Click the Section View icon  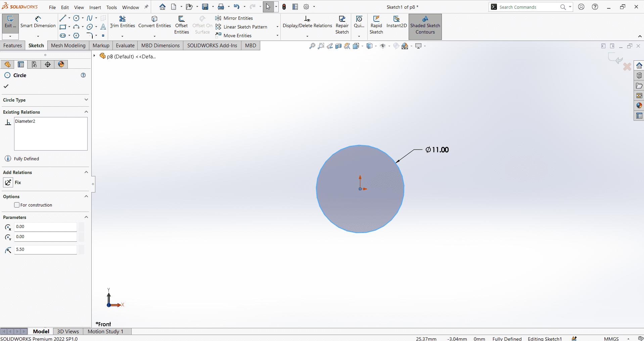click(338, 46)
